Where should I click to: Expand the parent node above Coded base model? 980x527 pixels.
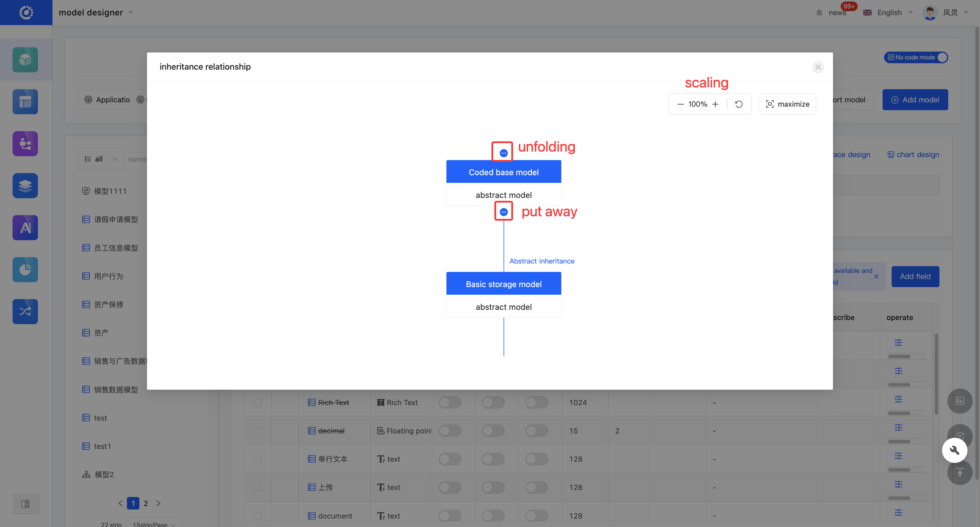(504, 153)
